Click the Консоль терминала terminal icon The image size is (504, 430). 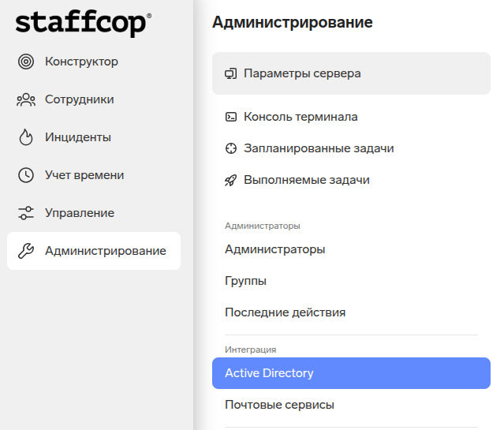[x=231, y=117]
